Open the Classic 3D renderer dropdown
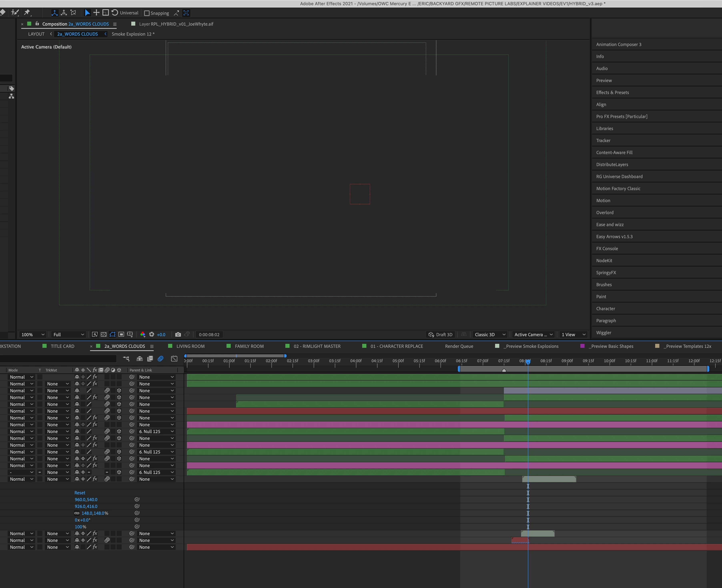 click(x=490, y=334)
